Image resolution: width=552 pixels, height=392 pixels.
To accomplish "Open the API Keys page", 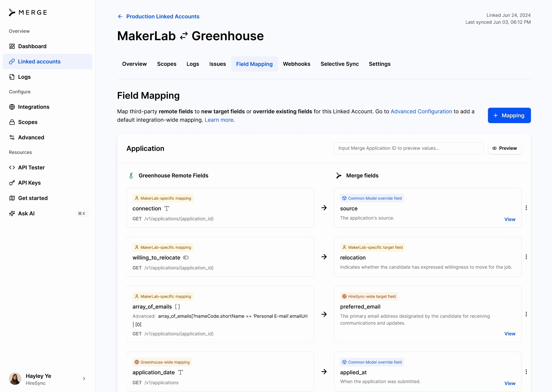I will click(x=47, y=183).
